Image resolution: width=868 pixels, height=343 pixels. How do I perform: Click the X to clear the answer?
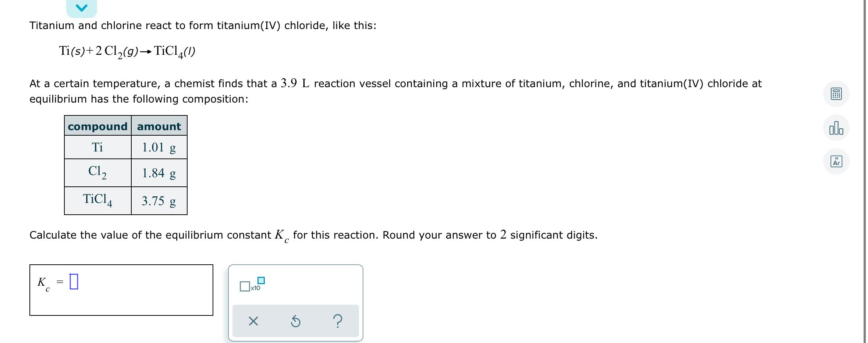[x=254, y=321]
